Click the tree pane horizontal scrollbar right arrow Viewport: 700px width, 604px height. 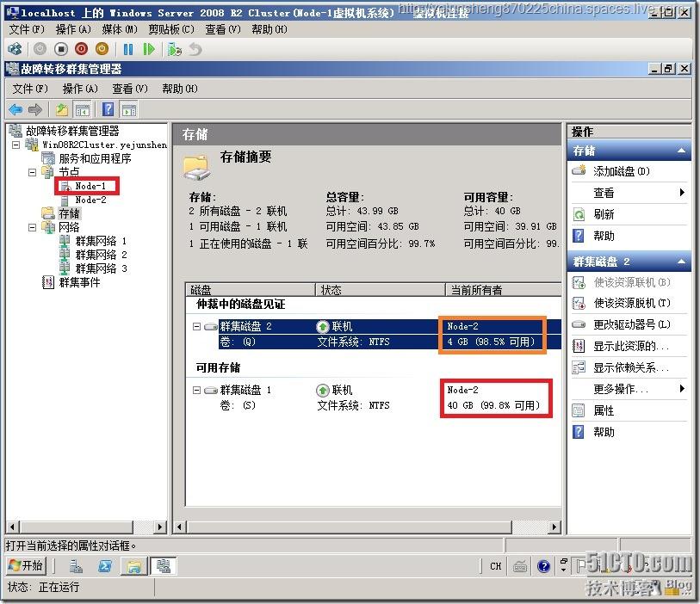(x=160, y=527)
